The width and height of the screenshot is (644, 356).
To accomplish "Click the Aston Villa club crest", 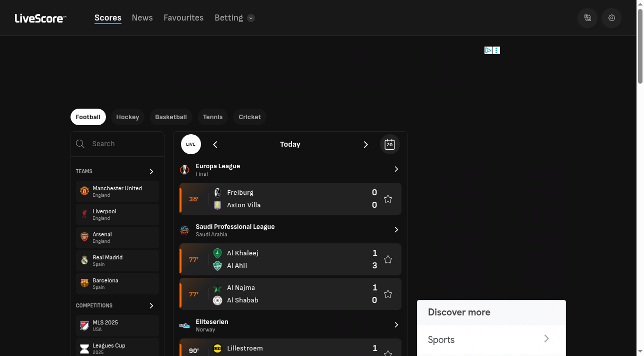I will 217,205.
